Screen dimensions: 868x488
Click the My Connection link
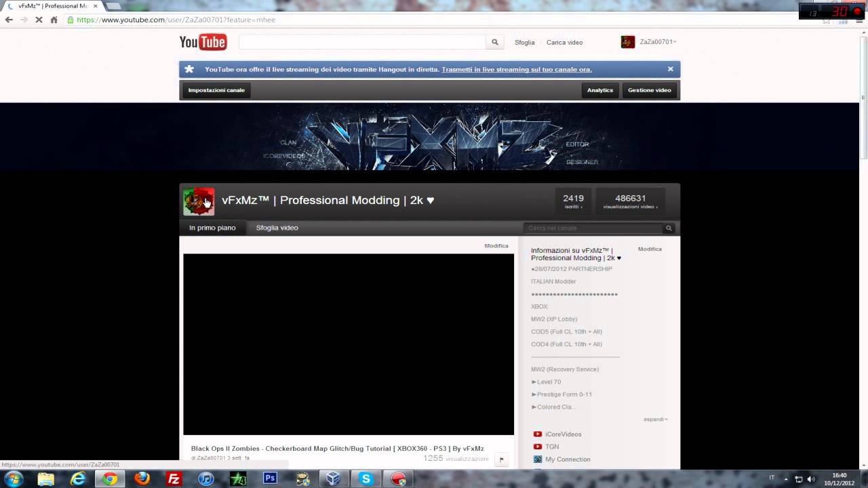[568, 460]
